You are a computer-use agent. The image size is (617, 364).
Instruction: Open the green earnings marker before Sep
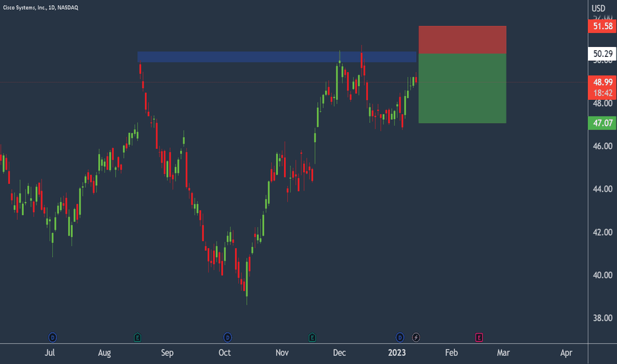click(137, 338)
